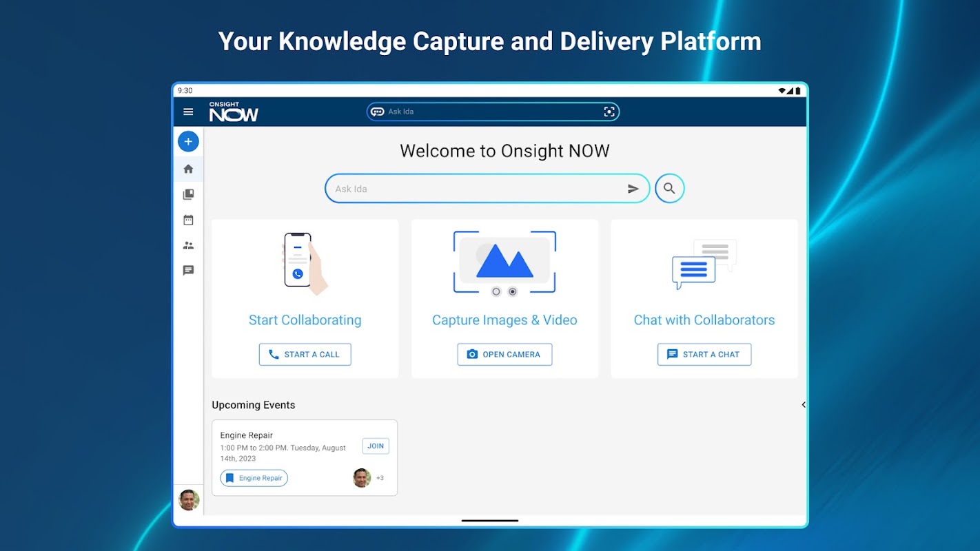This screenshot has width=980, height=551.
Task: Open the calendar icon in sidebar
Action: [x=188, y=220]
